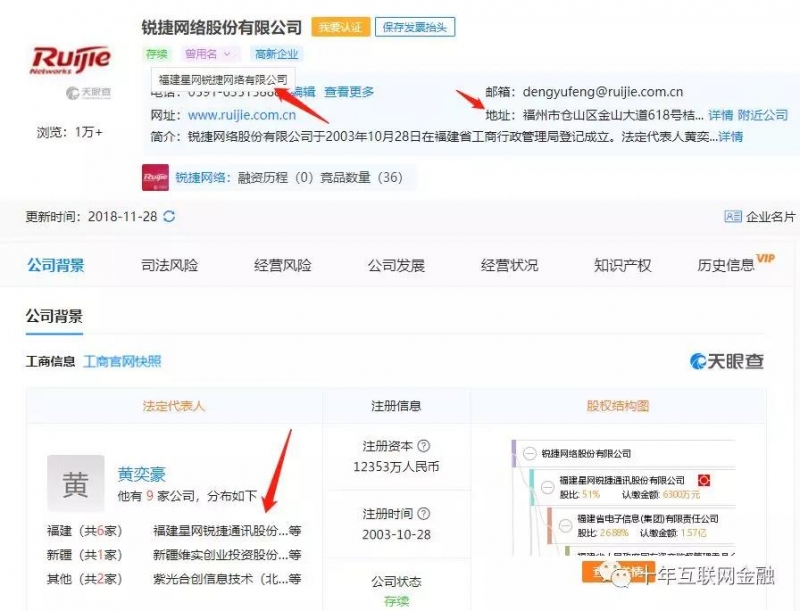The width and height of the screenshot is (800, 611).
Task: Collapse the 福建星网锐捷通讯股份有限公司 tree node
Action: coord(547,487)
